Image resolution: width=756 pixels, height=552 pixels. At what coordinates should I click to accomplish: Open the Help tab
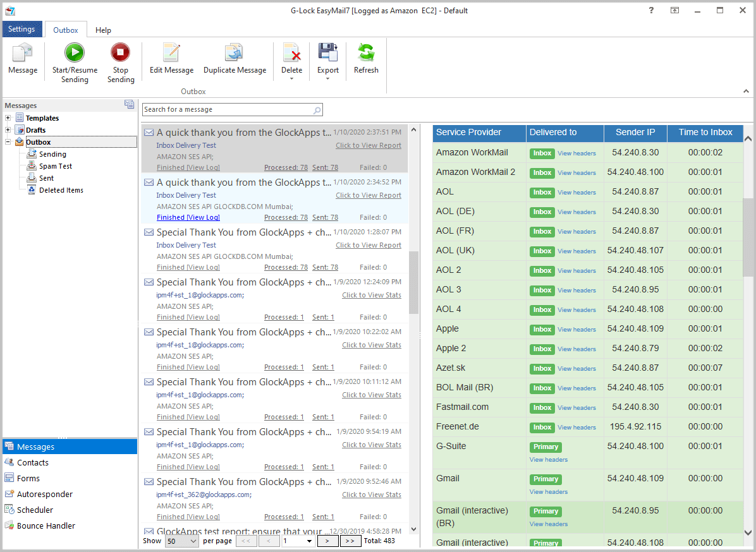click(103, 30)
